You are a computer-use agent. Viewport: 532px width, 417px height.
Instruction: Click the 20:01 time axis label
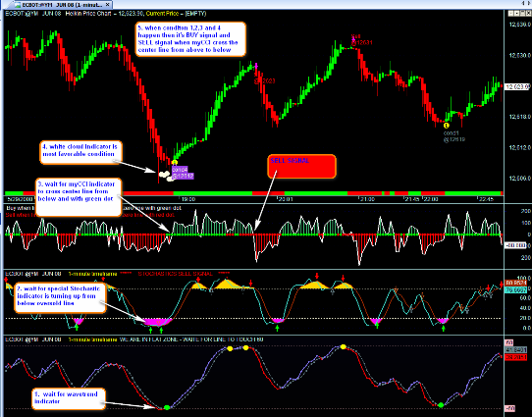[286, 199]
